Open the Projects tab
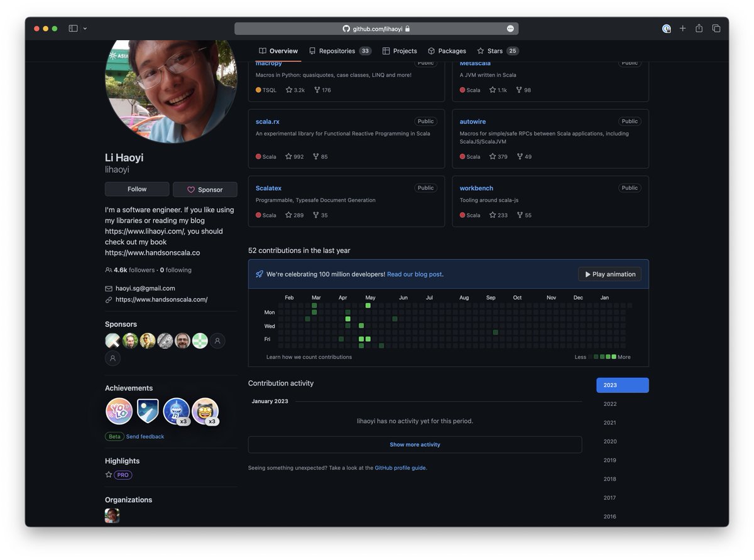 pyautogui.click(x=400, y=51)
